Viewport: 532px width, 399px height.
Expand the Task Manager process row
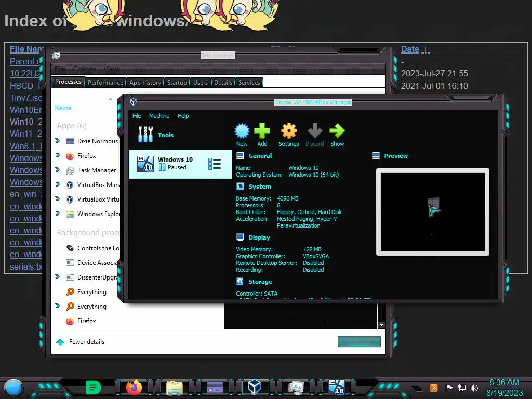click(x=57, y=170)
